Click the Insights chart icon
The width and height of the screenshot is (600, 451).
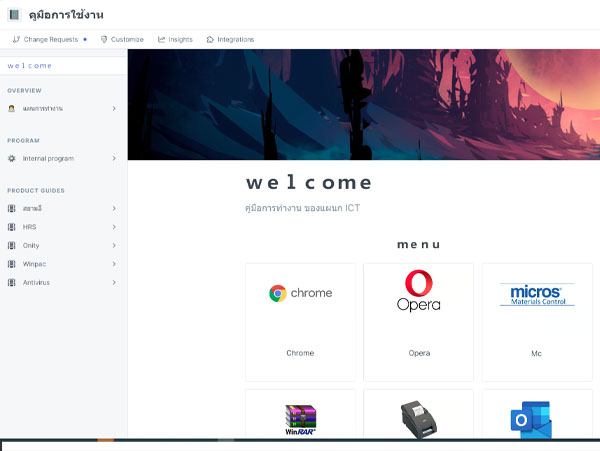click(x=161, y=39)
